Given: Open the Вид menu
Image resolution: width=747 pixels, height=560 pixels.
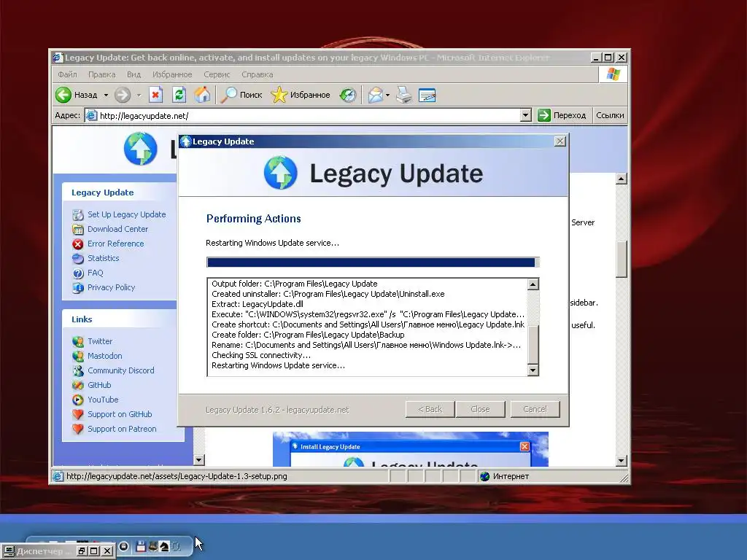Looking at the screenshot, I should coord(134,74).
